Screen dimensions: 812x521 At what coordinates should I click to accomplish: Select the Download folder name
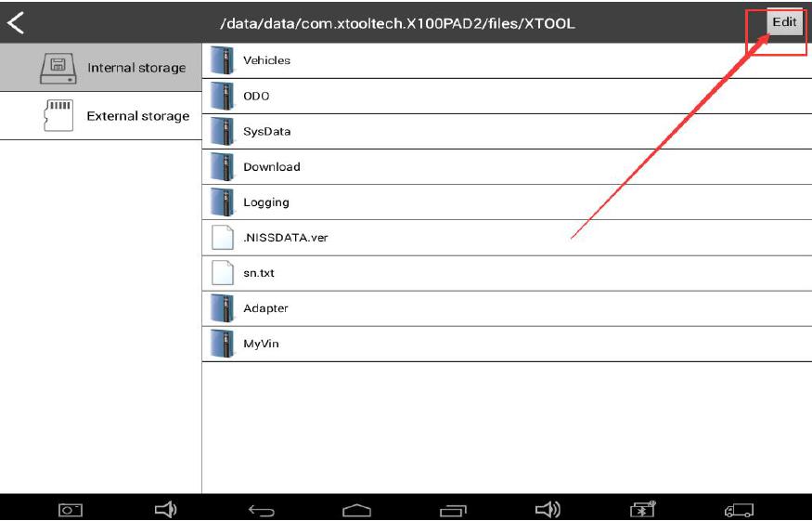(271, 166)
